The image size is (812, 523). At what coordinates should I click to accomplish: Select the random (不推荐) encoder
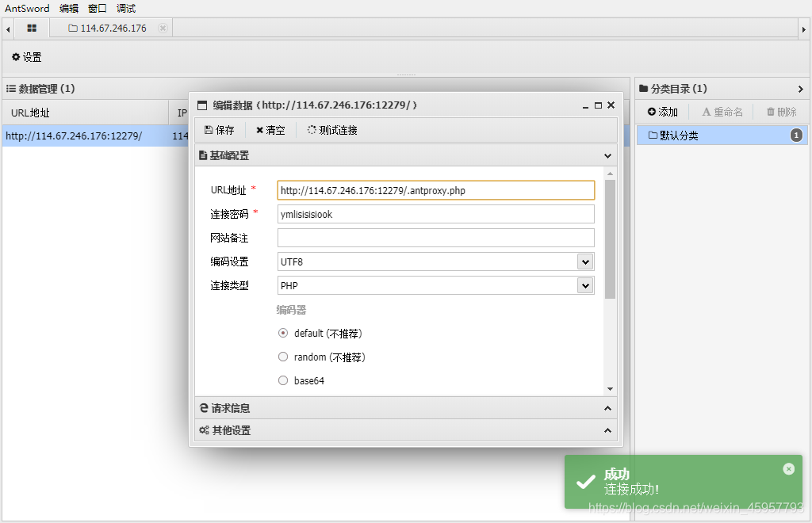283,357
